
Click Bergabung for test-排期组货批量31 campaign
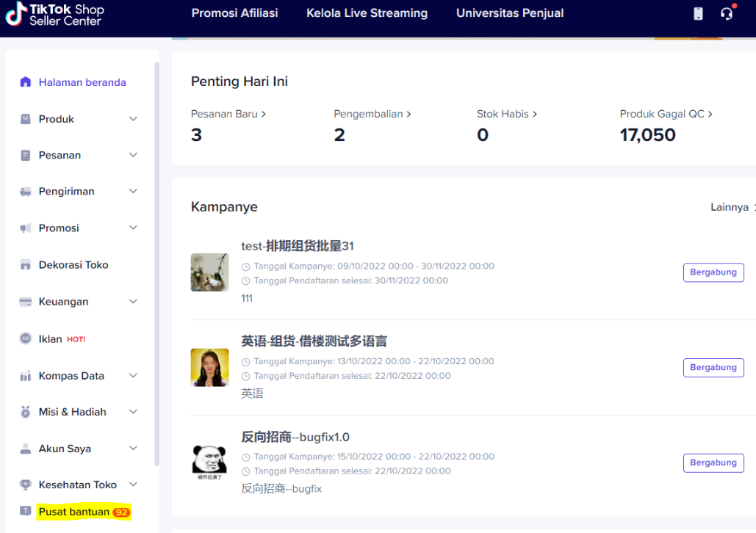pos(713,272)
